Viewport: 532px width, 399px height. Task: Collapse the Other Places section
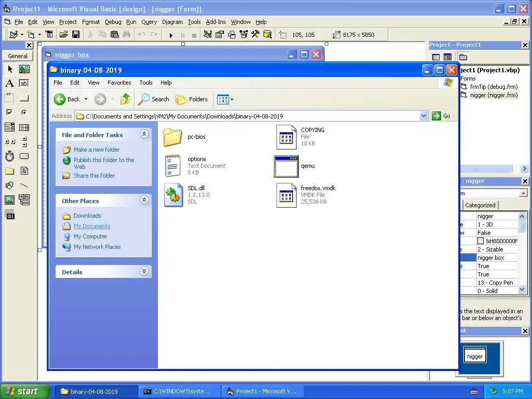pos(144,200)
